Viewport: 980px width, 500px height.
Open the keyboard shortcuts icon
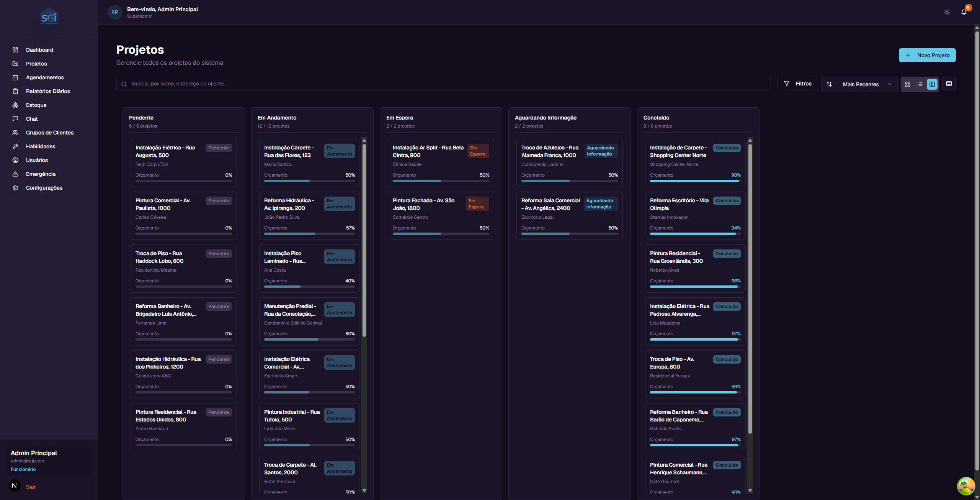[949, 84]
